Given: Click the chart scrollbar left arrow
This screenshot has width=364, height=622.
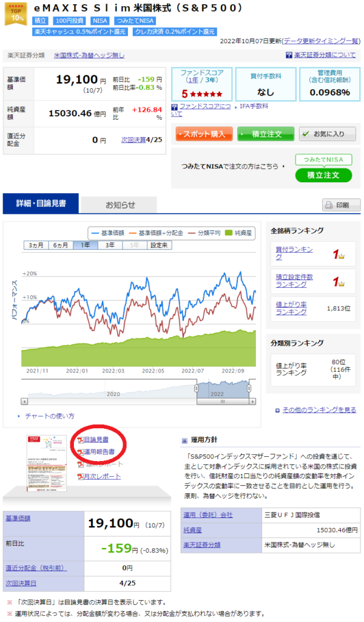Looking at the screenshot, I should pos(24,402).
